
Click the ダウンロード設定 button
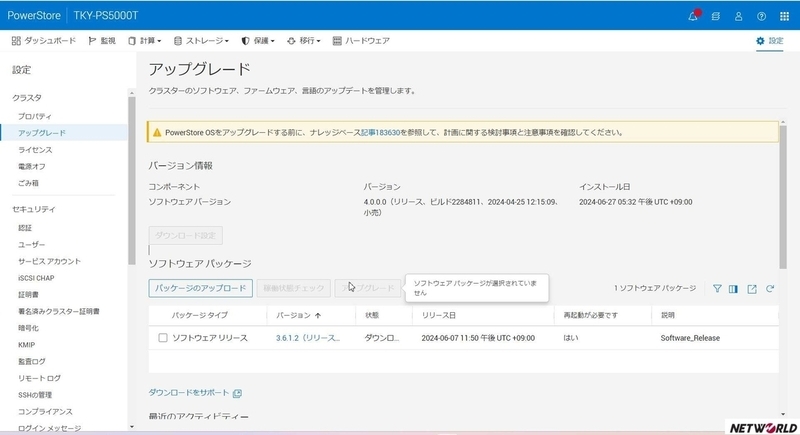186,236
